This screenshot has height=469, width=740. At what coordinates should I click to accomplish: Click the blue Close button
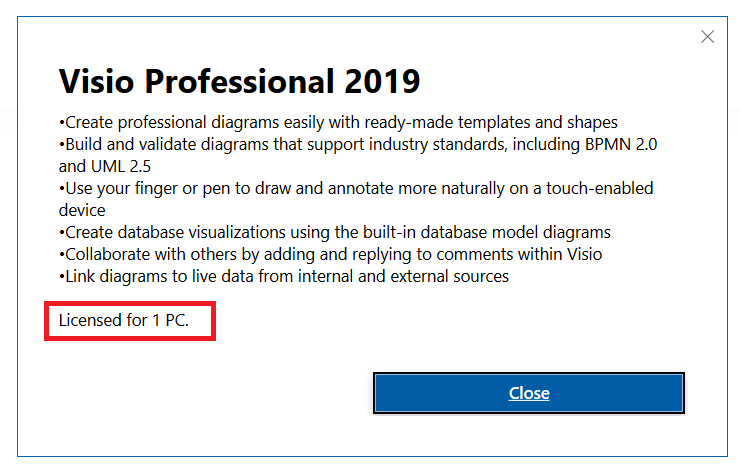[529, 393]
